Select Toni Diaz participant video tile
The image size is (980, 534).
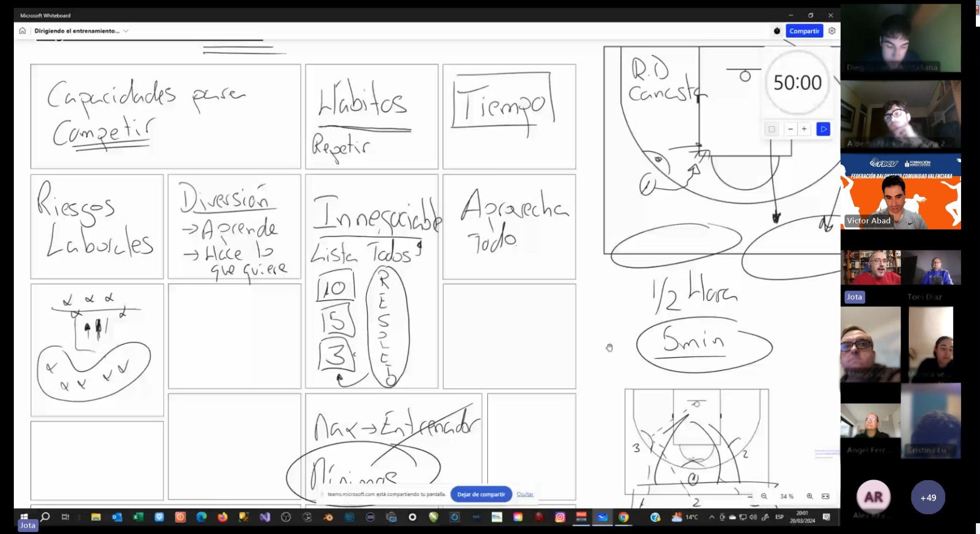(932, 267)
